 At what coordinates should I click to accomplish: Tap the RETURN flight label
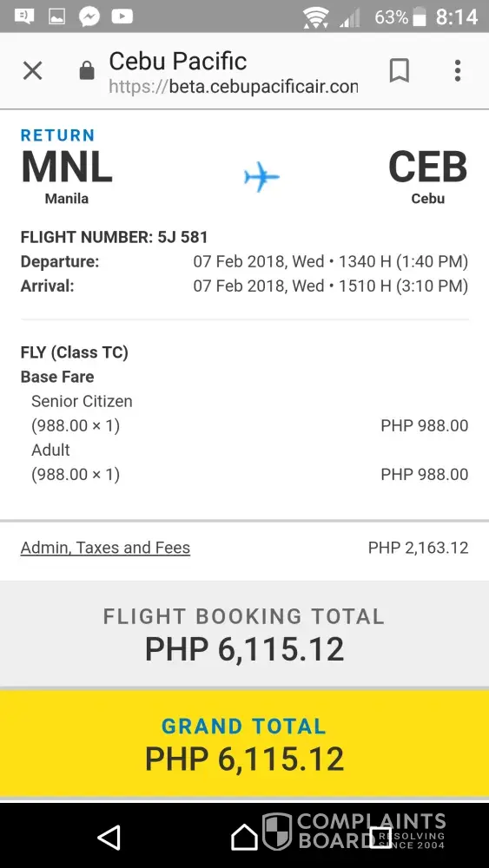57,135
